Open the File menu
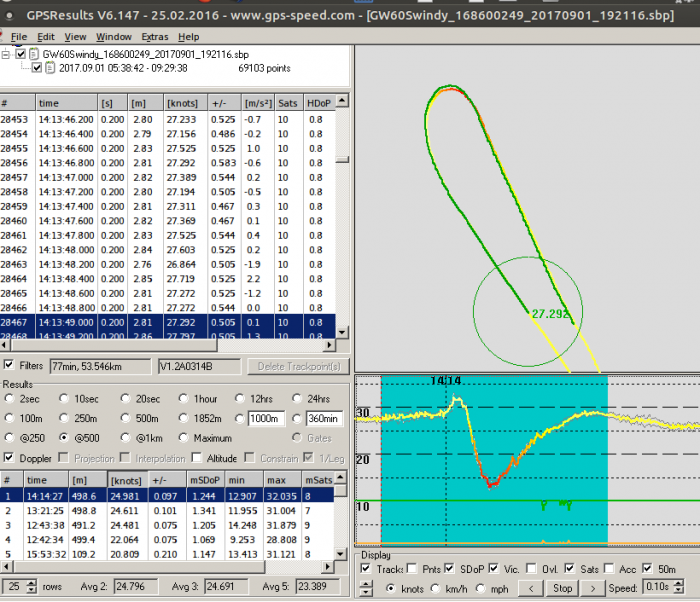This screenshot has width=700, height=602. pyautogui.click(x=19, y=37)
